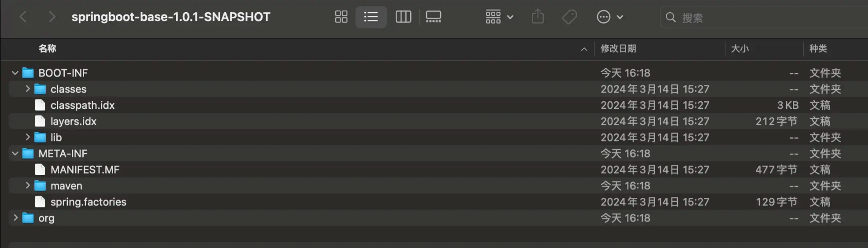Collapse the BOOT-INF folder

tap(15, 73)
